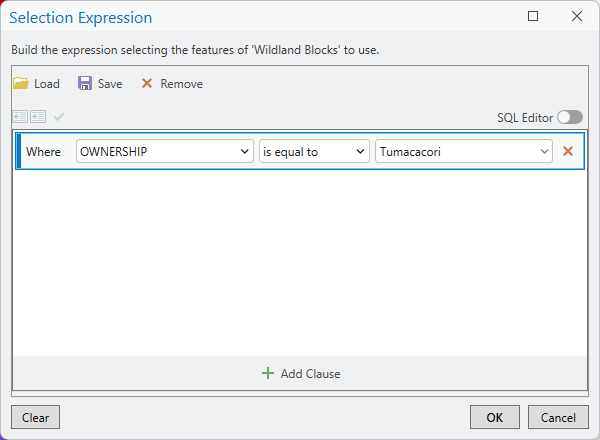Screen dimensions: 600x440
Task: Click the Clear button
Action: 36,417
